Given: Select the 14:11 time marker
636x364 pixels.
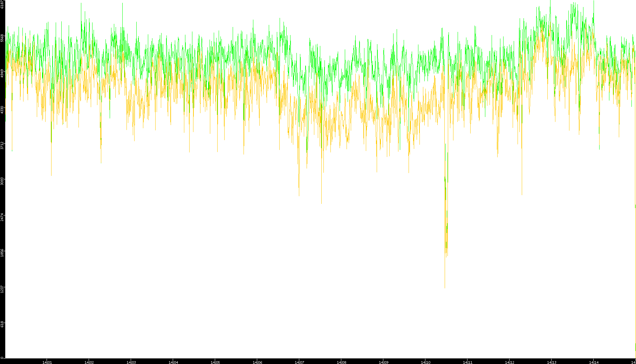Looking at the screenshot, I should click(467, 362).
